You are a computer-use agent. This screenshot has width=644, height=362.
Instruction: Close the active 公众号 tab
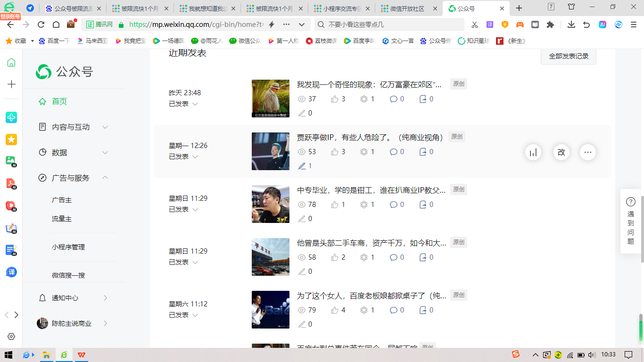coord(502,8)
